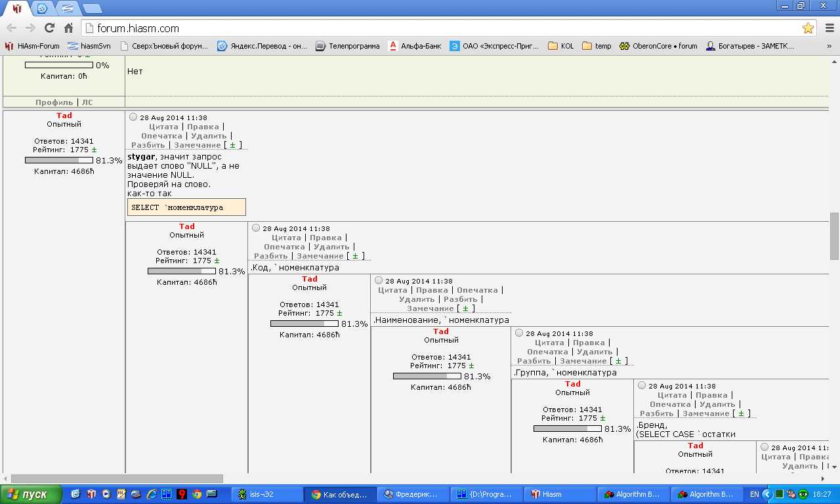Select radio button above '.Код, `номенклатура' post
This screenshot has width=840, height=504.
pyautogui.click(x=256, y=228)
